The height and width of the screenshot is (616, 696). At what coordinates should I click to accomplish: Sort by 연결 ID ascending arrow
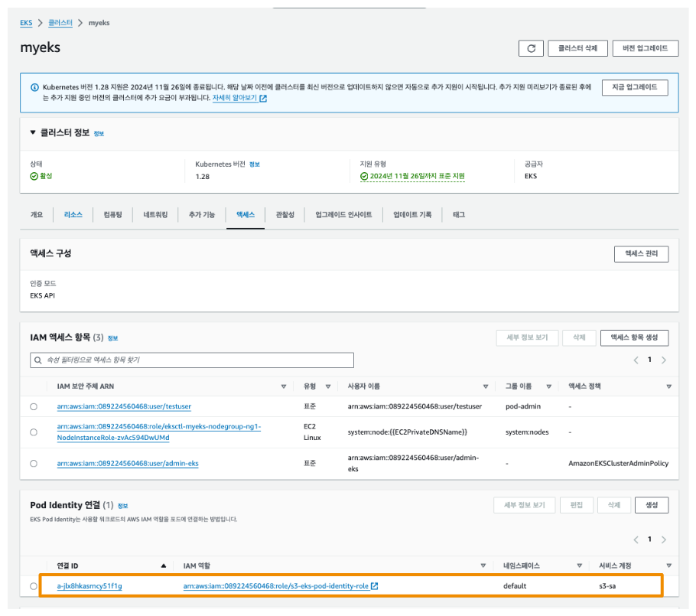click(164, 565)
